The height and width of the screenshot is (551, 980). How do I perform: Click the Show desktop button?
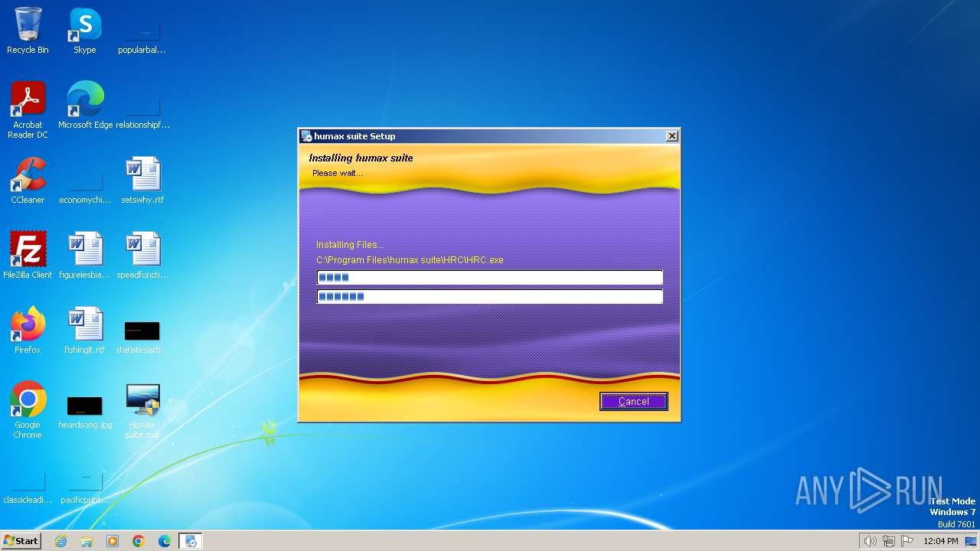tap(971, 541)
